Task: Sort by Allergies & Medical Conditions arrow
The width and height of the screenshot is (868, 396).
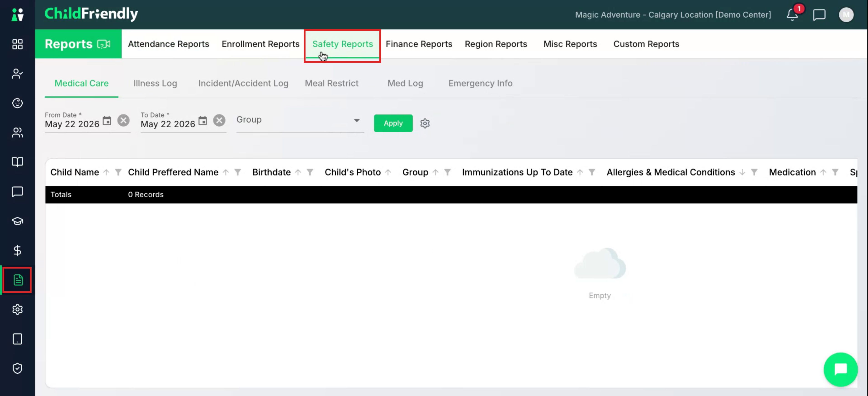Action: coord(742,173)
